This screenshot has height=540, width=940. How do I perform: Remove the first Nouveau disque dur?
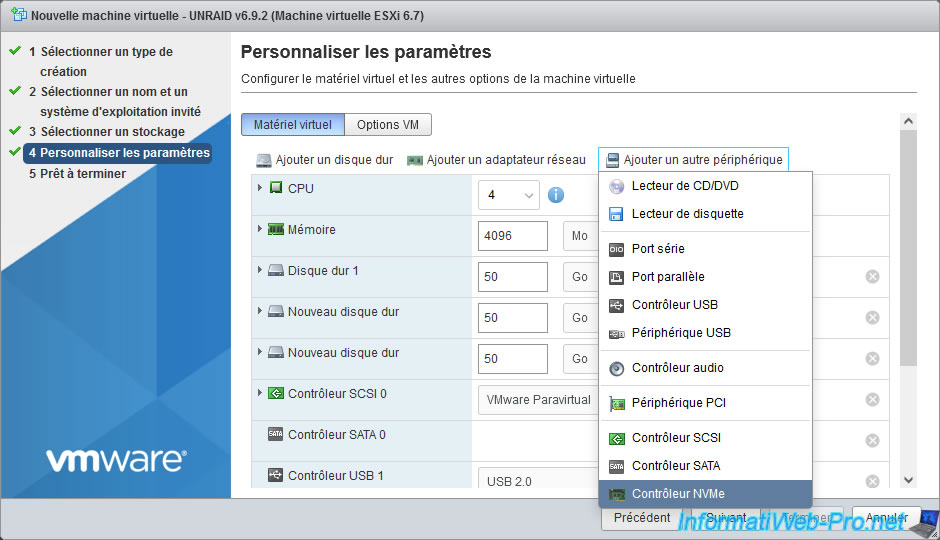[872, 318]
